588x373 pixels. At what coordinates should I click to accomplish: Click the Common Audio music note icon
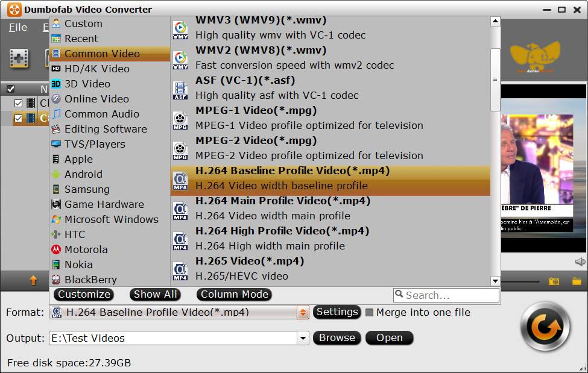click(56, 113)
